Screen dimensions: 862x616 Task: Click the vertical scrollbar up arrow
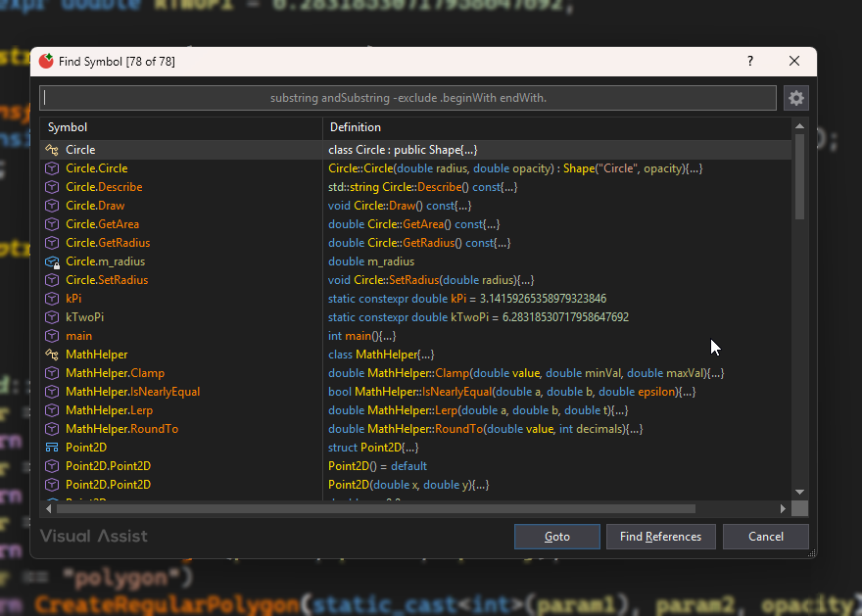click(x=800, y=126)
